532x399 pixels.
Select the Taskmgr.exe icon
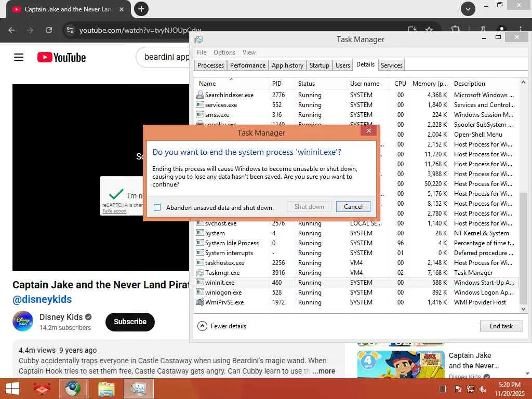pos(200,272)
